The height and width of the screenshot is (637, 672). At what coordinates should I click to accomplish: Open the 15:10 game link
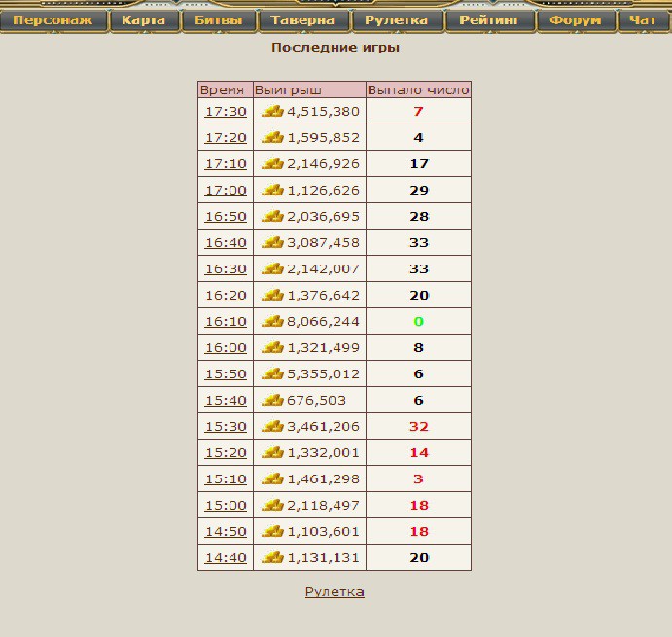coord(226,478)
